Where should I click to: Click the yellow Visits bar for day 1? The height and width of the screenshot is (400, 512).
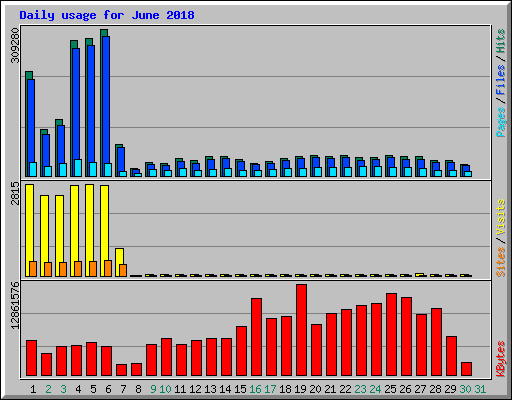(x=29, y=230)
